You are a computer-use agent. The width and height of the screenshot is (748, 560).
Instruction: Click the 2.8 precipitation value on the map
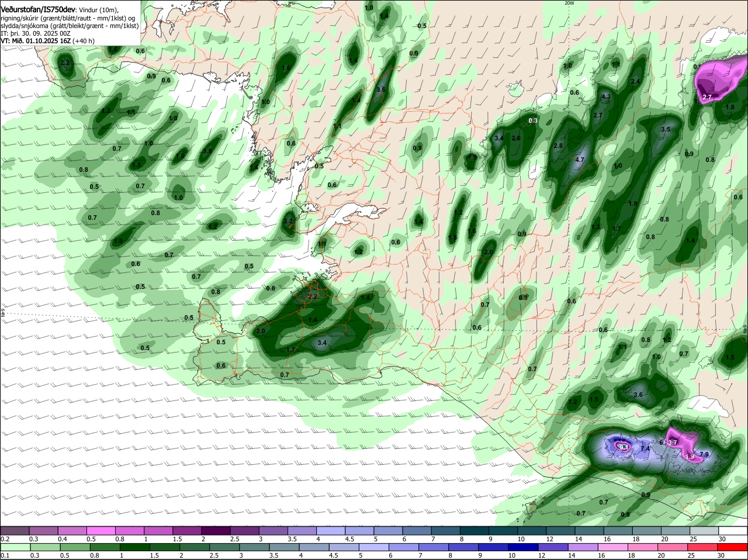[558, 146]
